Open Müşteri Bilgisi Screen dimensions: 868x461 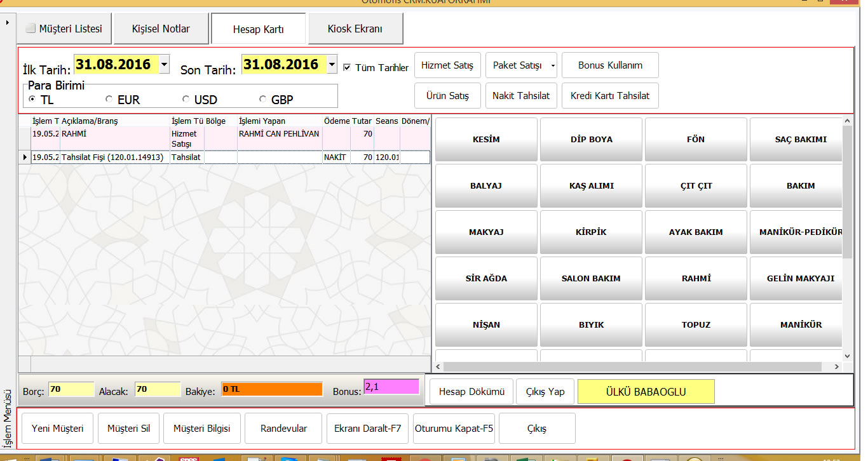coord(201,429)
